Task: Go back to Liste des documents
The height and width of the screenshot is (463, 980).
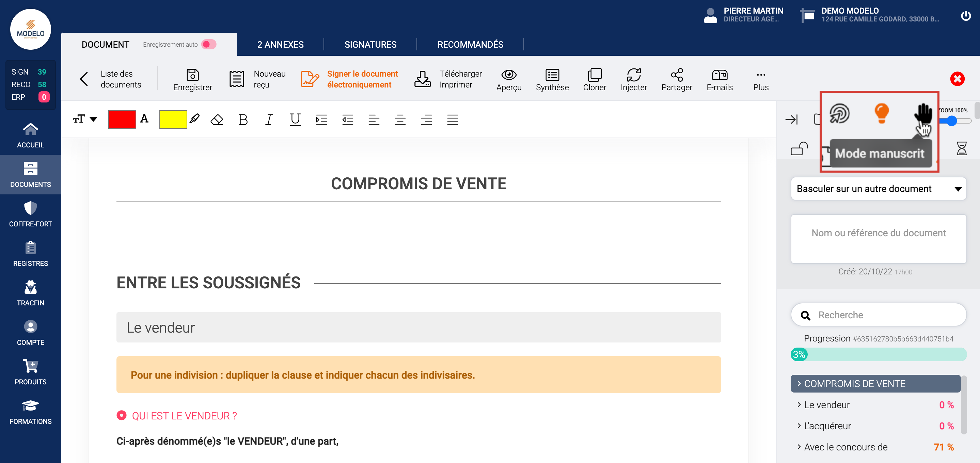Action: pyautogui.click(x=120, y=79)
